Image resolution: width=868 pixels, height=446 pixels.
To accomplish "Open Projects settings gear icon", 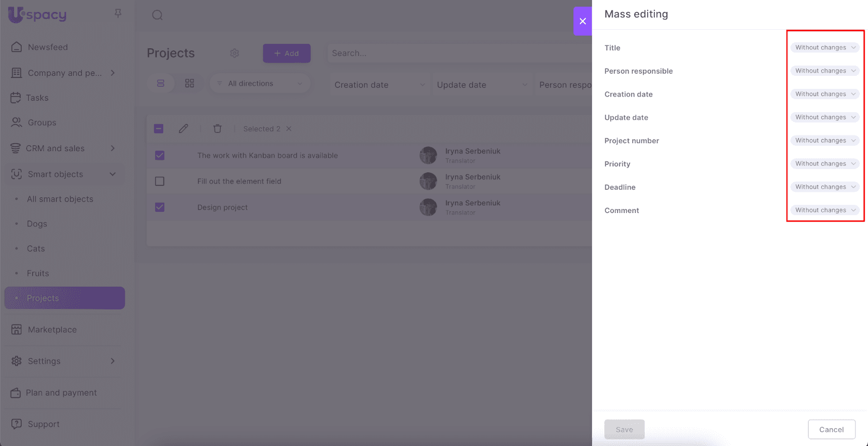I will coord(234,53).
